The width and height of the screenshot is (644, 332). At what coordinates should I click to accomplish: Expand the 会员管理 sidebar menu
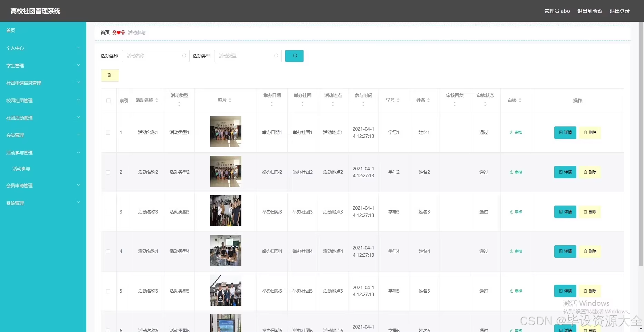tap(43, 135)
